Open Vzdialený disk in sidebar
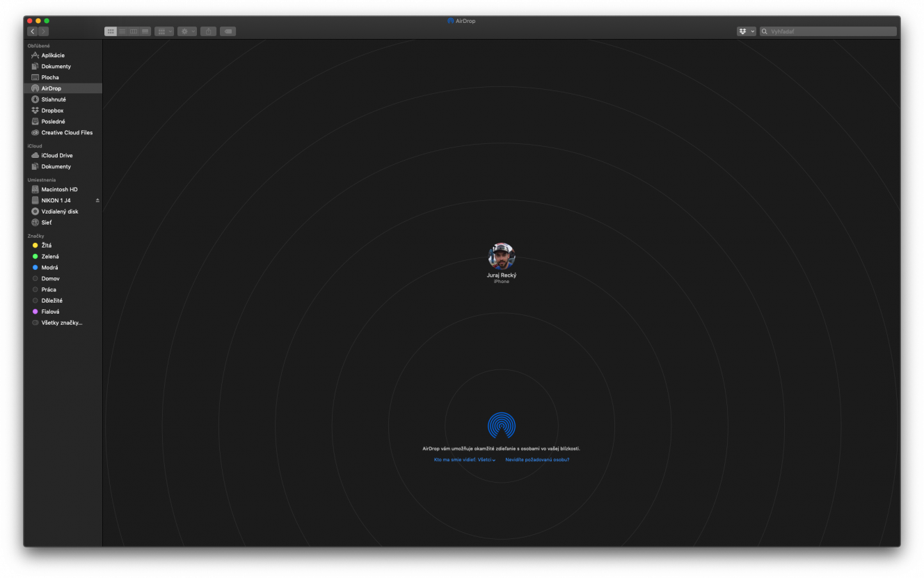Viewport: 924px width, 578px height. 63,211
